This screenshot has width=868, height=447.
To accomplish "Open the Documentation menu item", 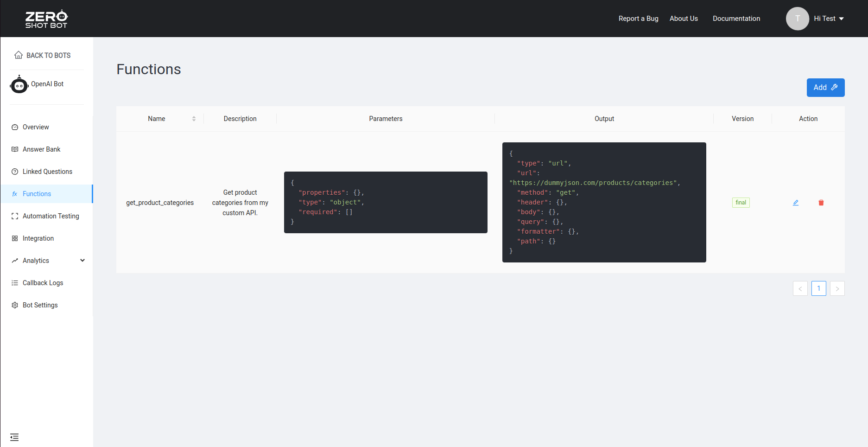I will pos(736,19).
